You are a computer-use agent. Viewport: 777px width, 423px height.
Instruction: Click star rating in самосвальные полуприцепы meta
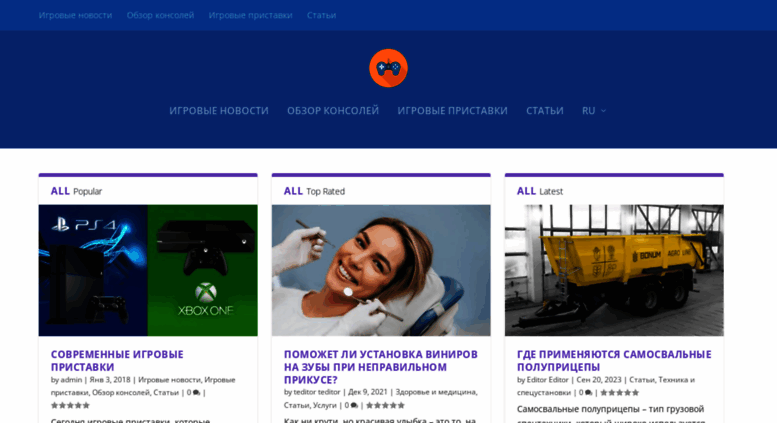[x=619, y=393]
